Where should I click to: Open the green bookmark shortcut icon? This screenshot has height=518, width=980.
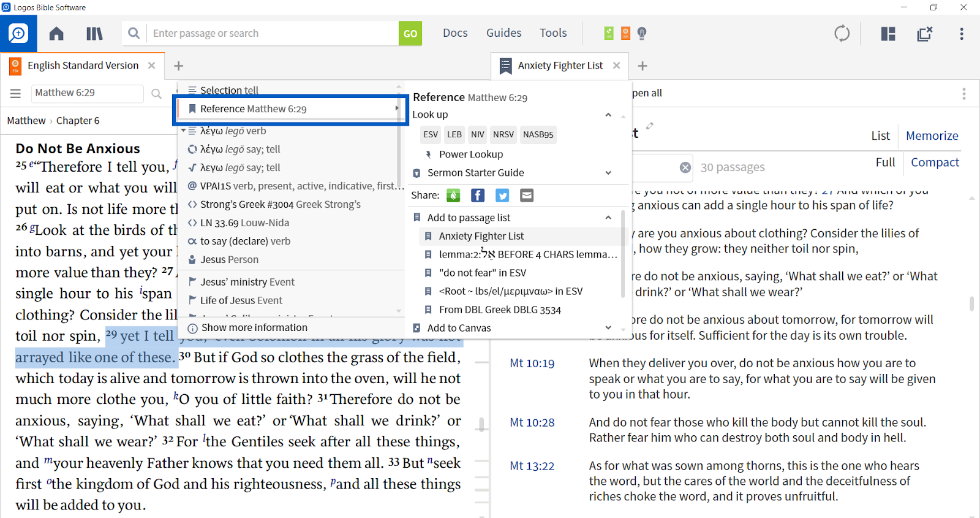(x=609, y=33)
